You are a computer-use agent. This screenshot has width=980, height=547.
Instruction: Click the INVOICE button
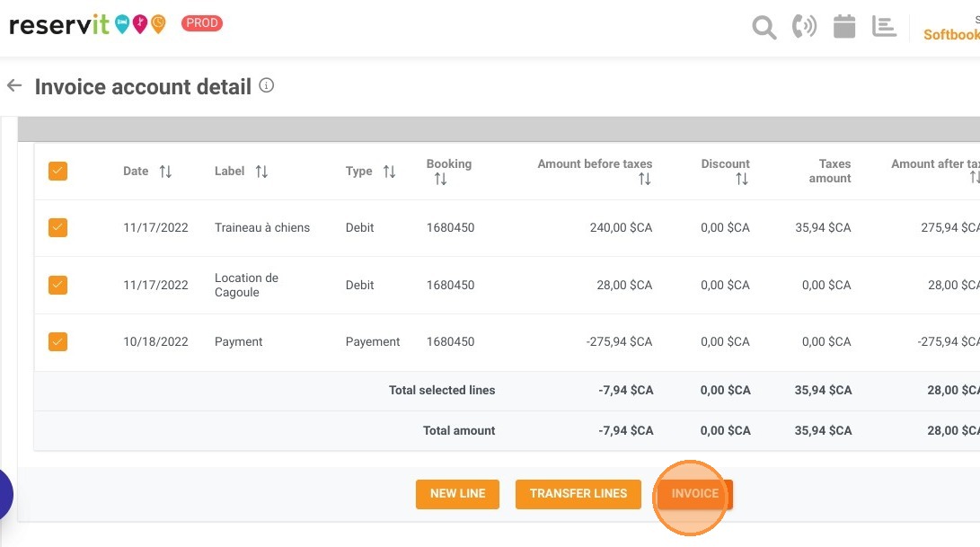[694, 494]
